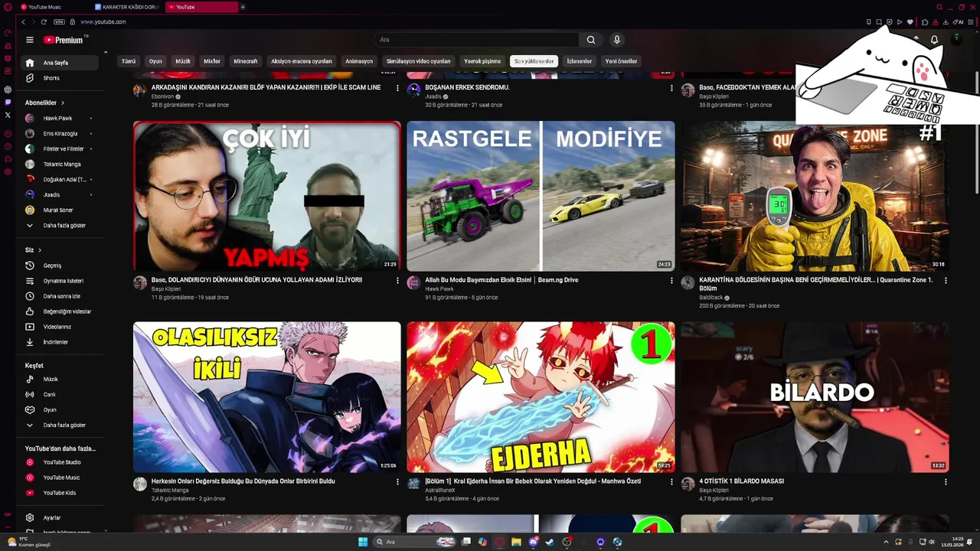The height and width of the screenshot is (551, 980).
Task: Select the Oyun filter chip
Action: point(155,61)
